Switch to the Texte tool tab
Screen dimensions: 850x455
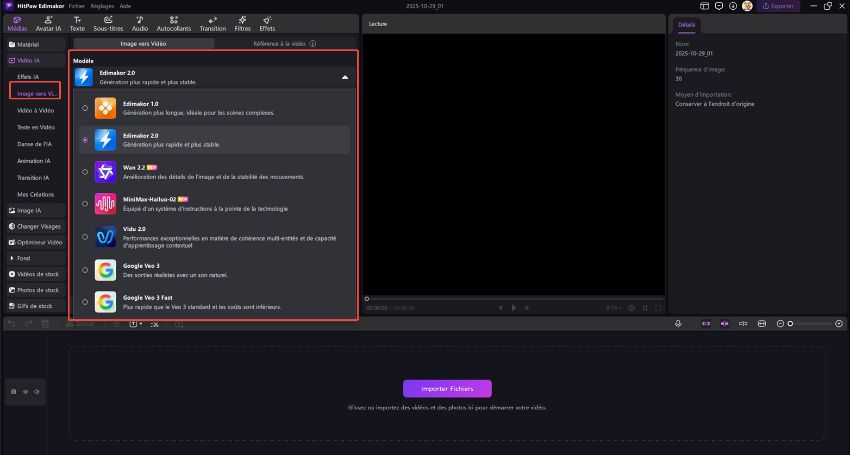[x=77, y=24]
